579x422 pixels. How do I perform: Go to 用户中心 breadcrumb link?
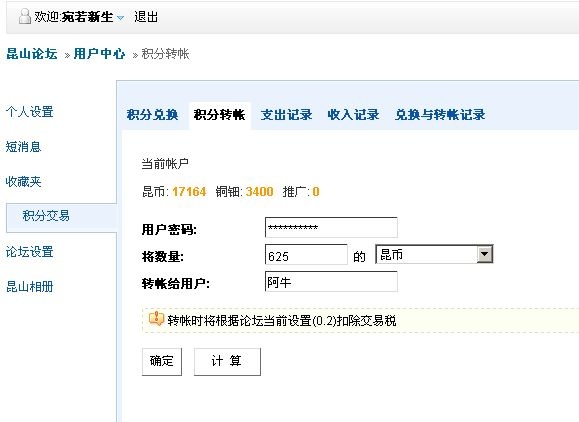(x=99, y=54)
